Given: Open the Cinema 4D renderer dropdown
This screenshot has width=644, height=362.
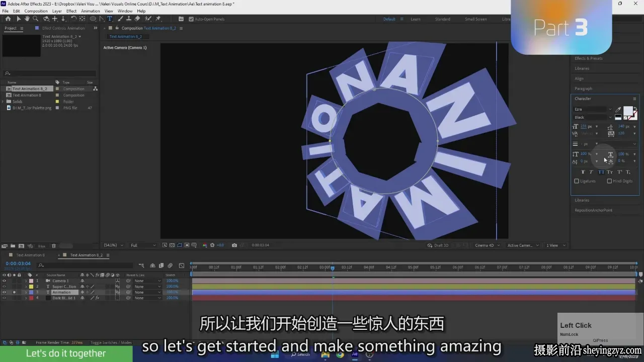Looking at the screenshot, I should click(487, 245).
